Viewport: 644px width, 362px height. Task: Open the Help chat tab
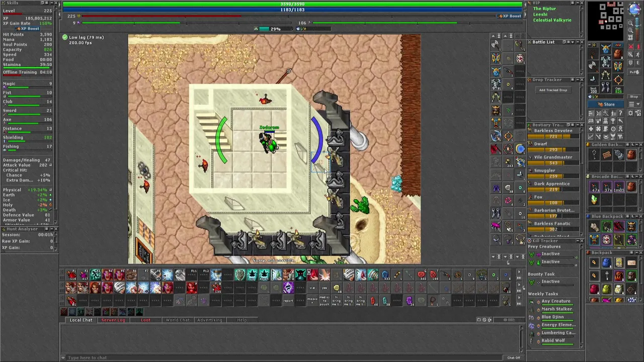pyautogui.click(x=242, y=320)
